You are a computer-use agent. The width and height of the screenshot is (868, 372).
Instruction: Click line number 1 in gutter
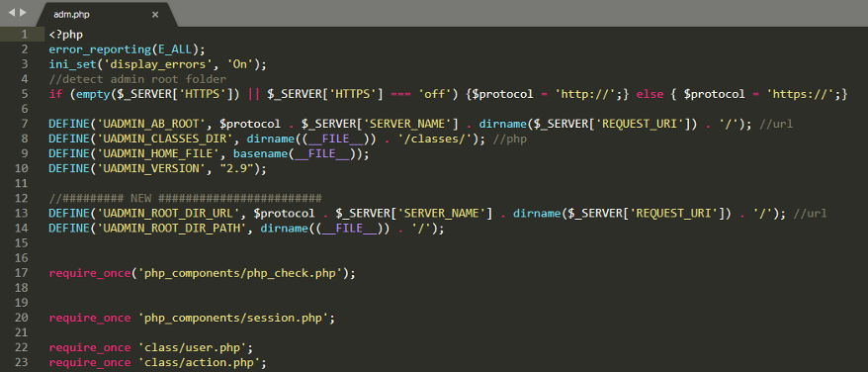click(25, 35)
